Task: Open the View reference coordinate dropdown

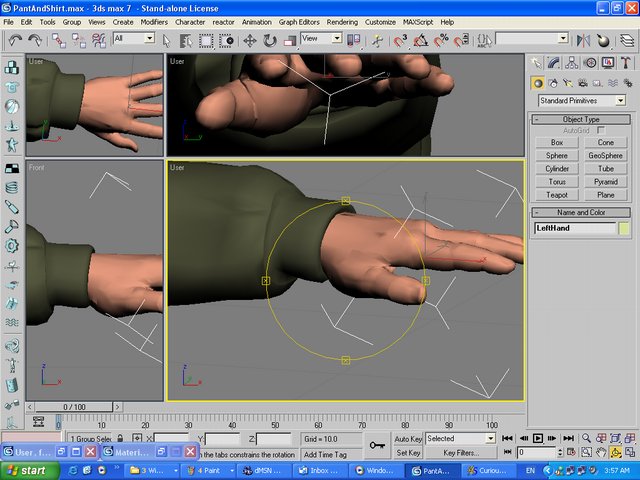Action: tap(322, 38)
